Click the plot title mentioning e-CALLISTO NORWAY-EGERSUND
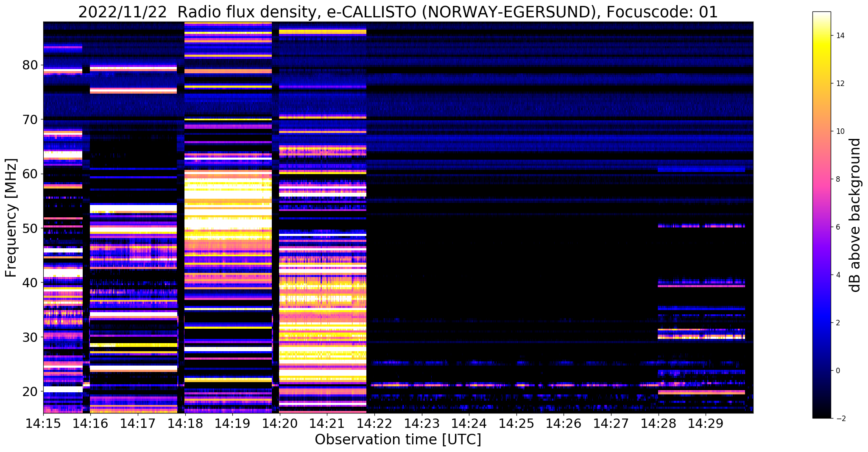Viewport: 868px width, 452px height. point(398,12)
